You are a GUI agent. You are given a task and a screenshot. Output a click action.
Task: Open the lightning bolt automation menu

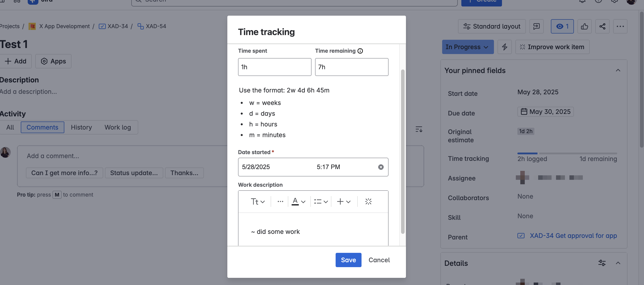pyautogui.click(x=504, y=47)
